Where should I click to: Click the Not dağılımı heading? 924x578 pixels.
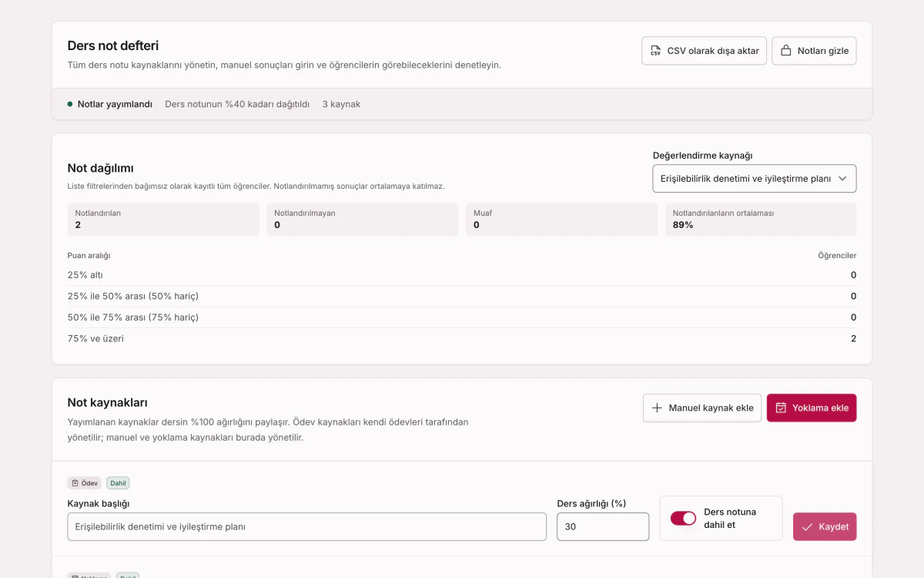101,168
